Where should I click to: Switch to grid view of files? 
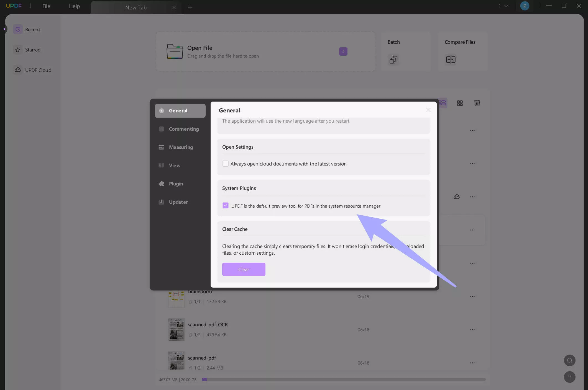460,103
